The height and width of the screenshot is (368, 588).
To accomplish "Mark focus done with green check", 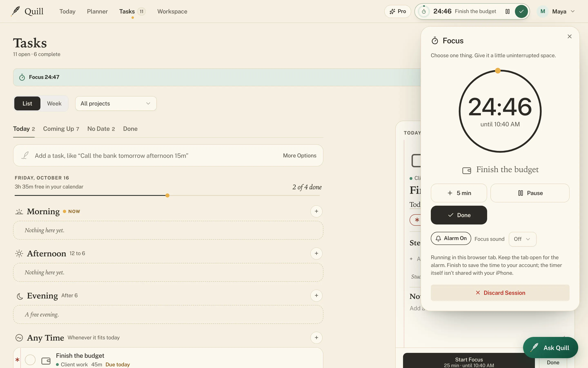I will (521, 11).
